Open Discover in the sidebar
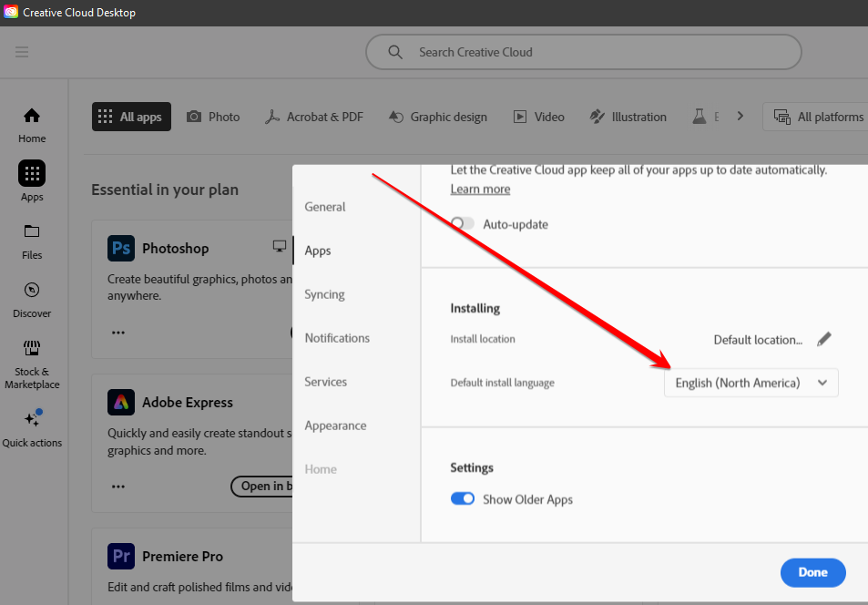Screen dimensions: 868x605 tap(32, 301)
